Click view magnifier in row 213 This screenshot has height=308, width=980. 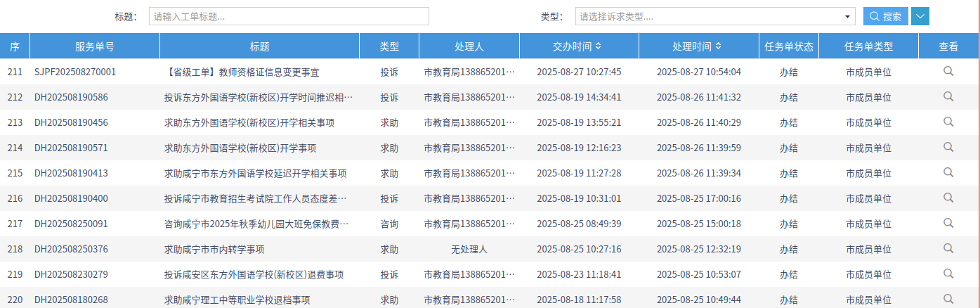(948, 122)
